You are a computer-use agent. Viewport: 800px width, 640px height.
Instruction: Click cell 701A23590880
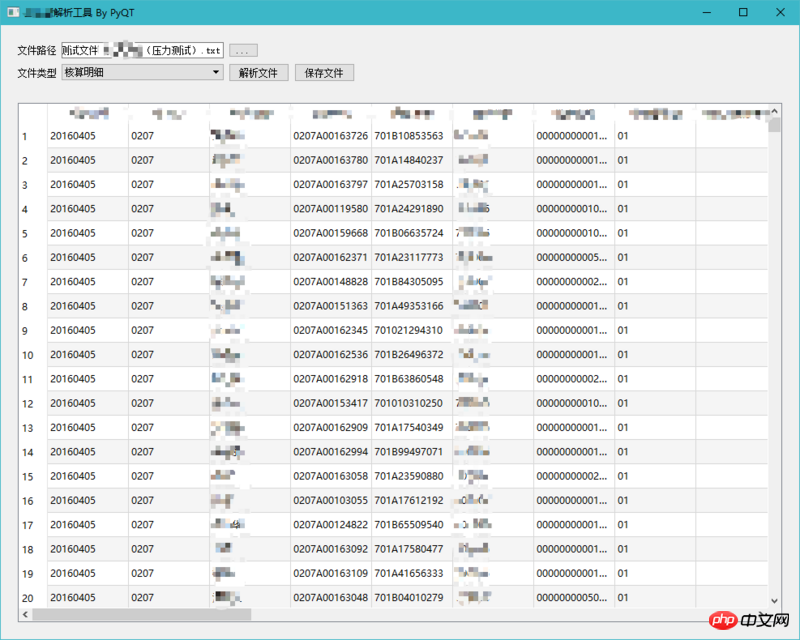click(412, 476)
